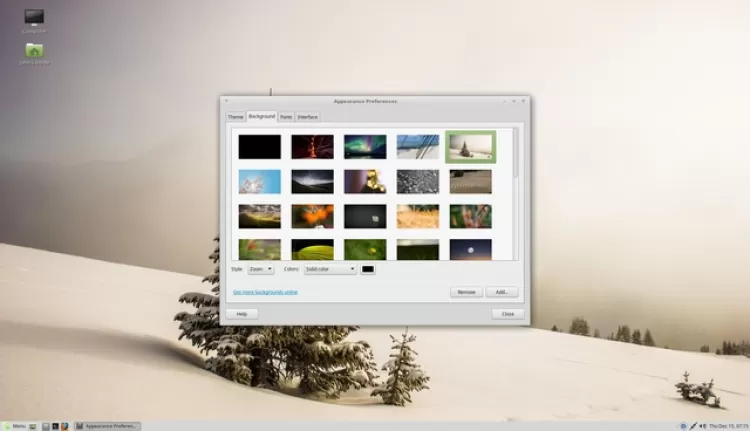This screenshot has width=750, height=431.
Task: Open the Mint Menu button
Action: coord(14,426)
